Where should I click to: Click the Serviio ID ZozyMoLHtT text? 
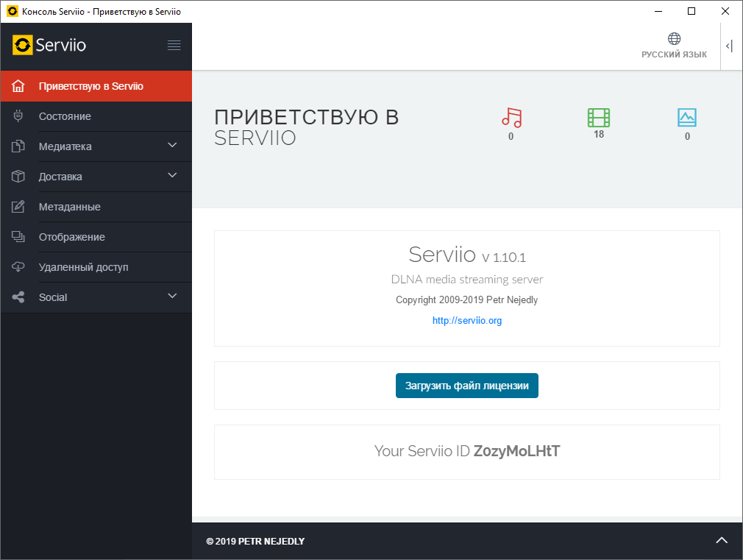coord(466,451)
